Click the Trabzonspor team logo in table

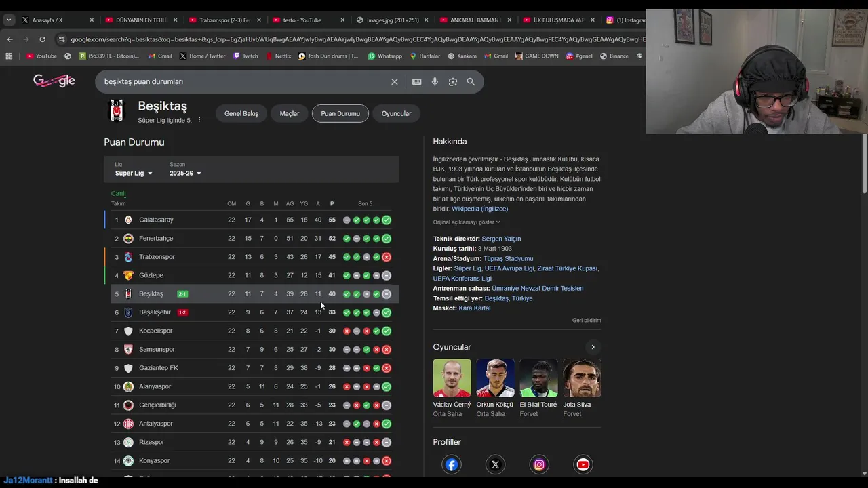pyautogui.click(x=128, y=257)
